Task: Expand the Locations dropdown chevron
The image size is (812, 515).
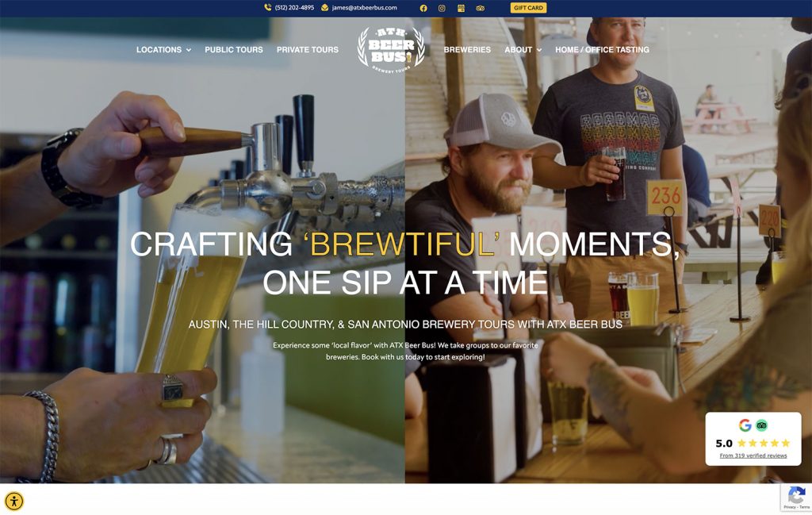Action: click(189, 50)
